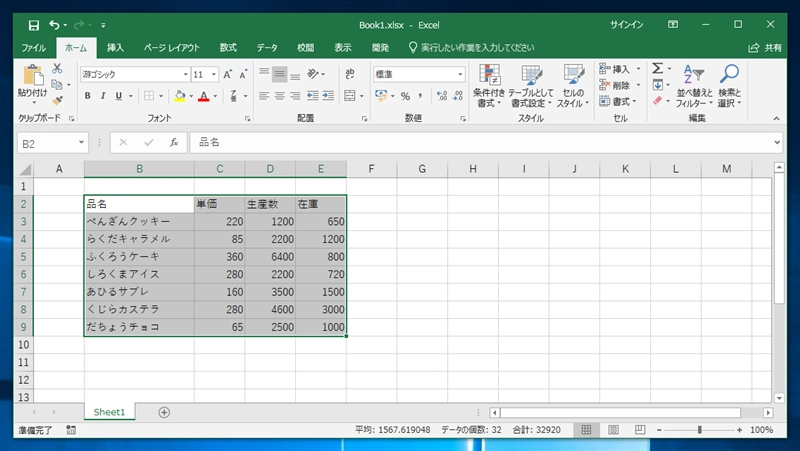Switch to the Review tab
Image resolution: width=800 pixels, height=451 pixels.
coord(306,48)
